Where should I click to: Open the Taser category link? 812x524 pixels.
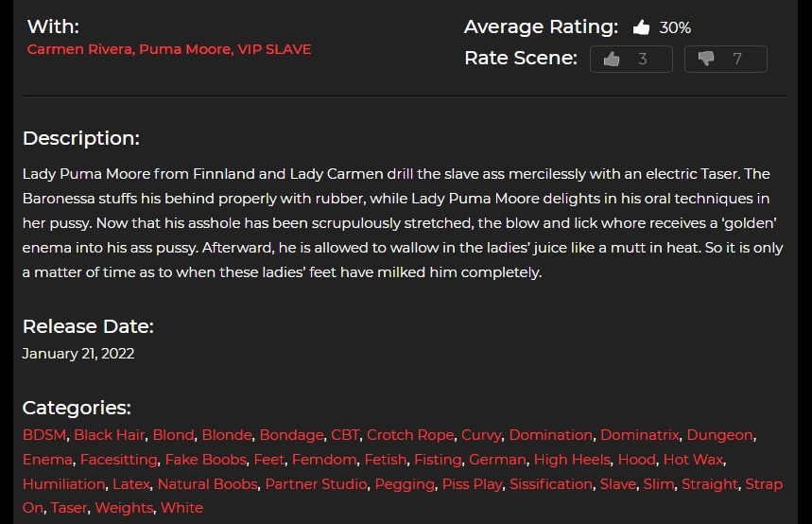coord(69,508)
